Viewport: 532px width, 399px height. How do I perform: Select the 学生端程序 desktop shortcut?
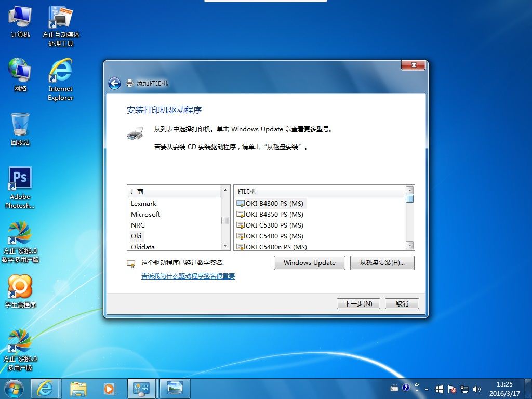20,291
